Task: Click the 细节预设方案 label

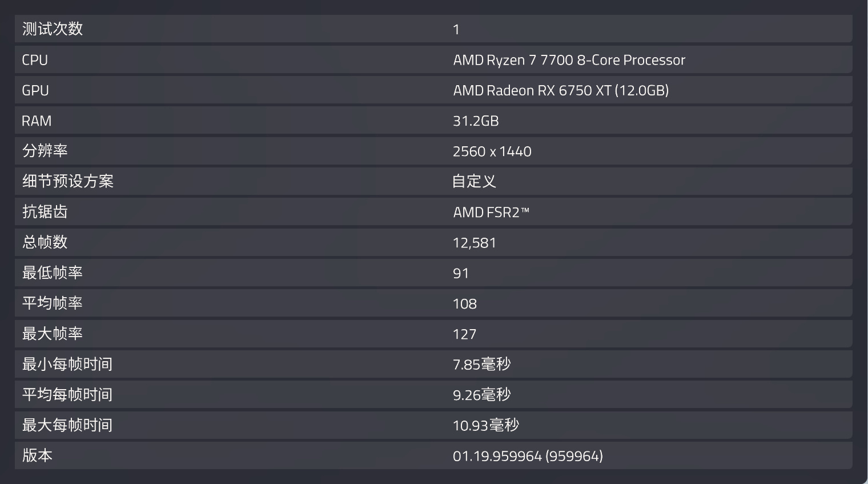Action: point(68,181)
